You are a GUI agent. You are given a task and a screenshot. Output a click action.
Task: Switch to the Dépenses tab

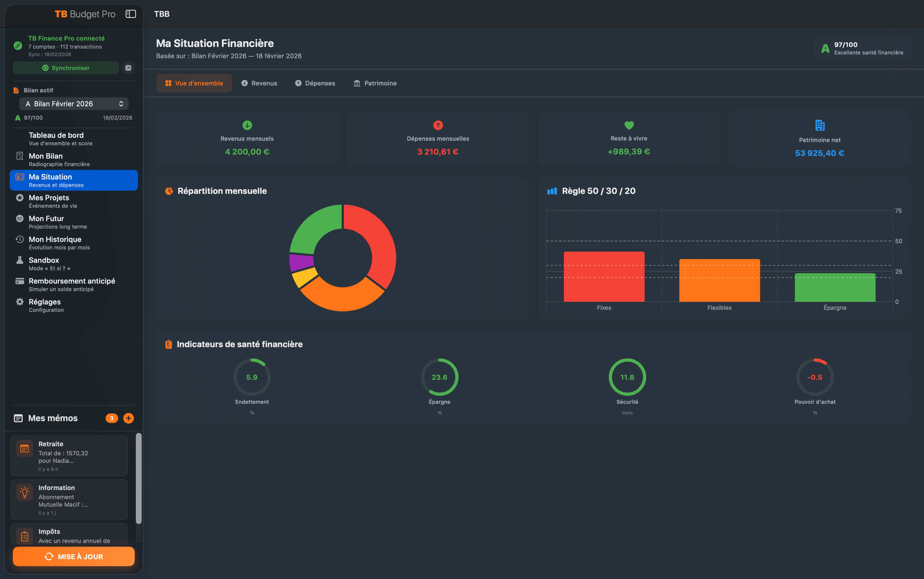(x=315, y=83)
